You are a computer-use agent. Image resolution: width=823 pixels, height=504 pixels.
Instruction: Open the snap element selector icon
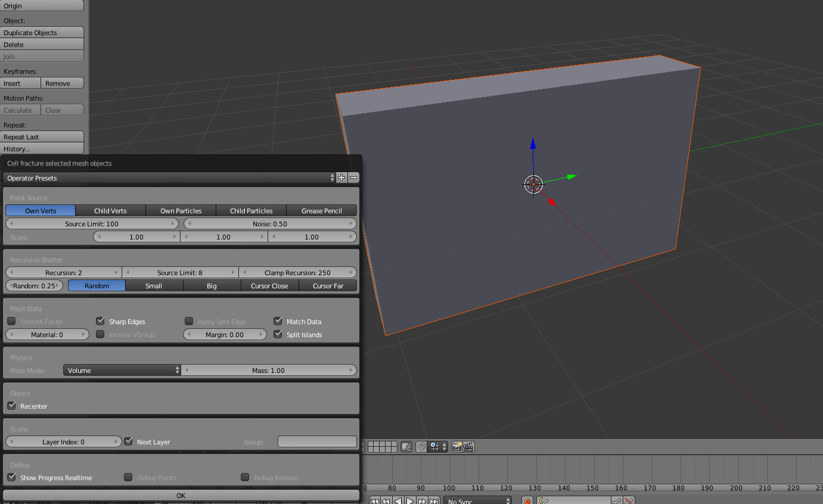pyautogui.click(x=435, y=447)
